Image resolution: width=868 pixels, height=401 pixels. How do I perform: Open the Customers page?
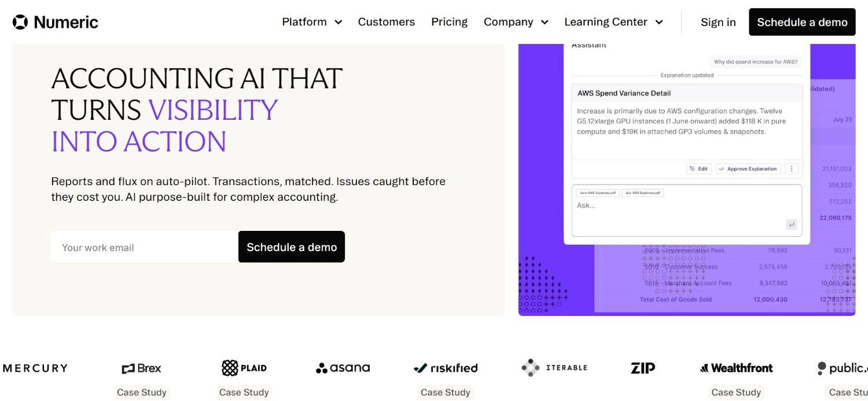coord(387,22)
